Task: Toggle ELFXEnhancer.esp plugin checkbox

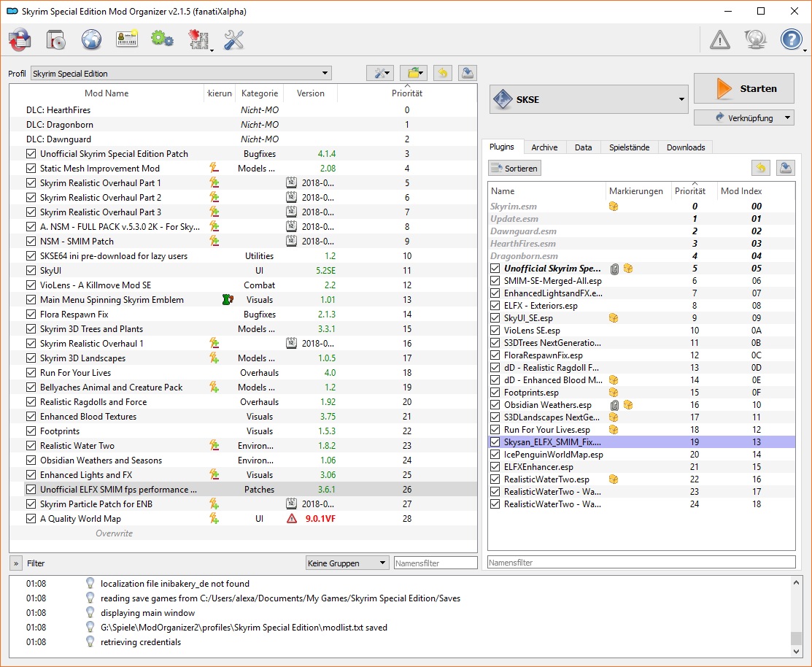Action: click(x=495, y=467)
